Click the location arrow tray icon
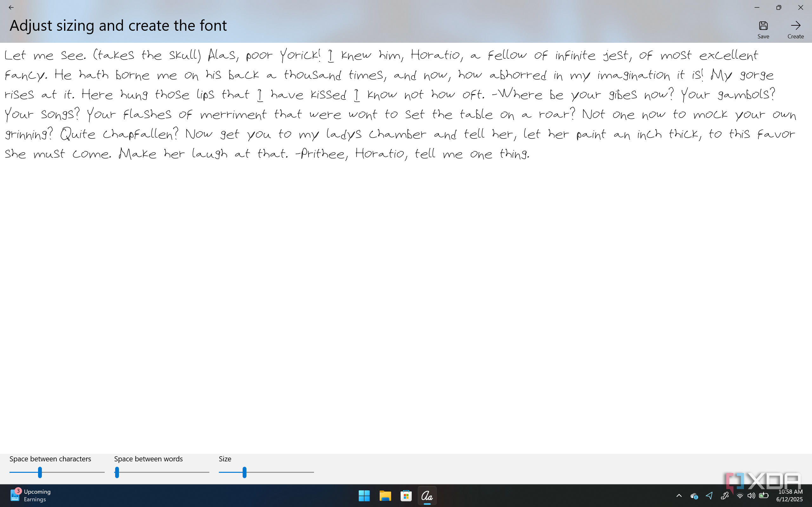Viewport: 812px width, 507px height. pos(709,496)
